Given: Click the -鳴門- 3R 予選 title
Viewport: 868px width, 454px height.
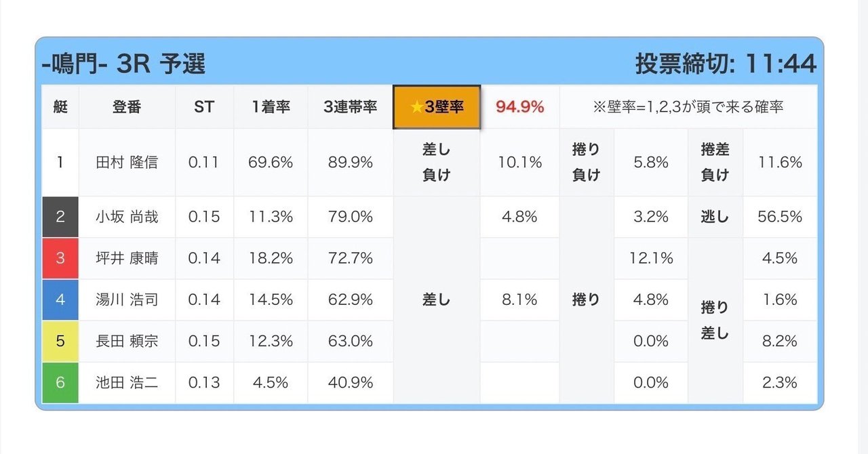Looking at the screenshot, I should tap(123, 64).
